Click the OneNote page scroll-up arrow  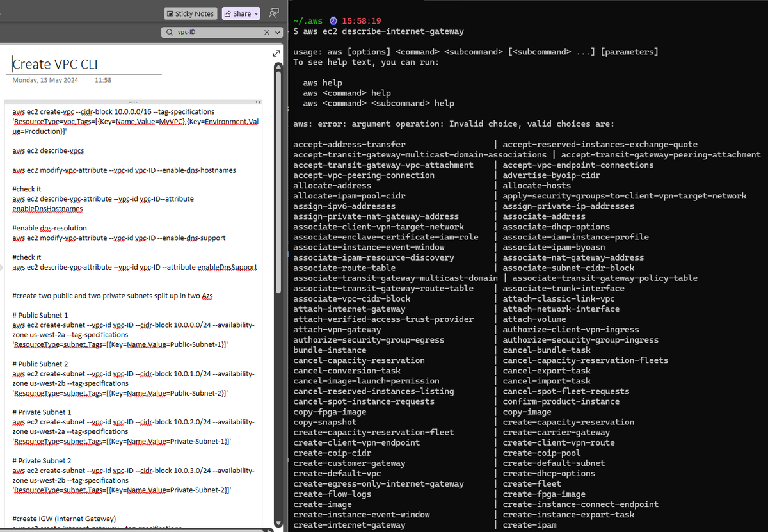[278, 67]
